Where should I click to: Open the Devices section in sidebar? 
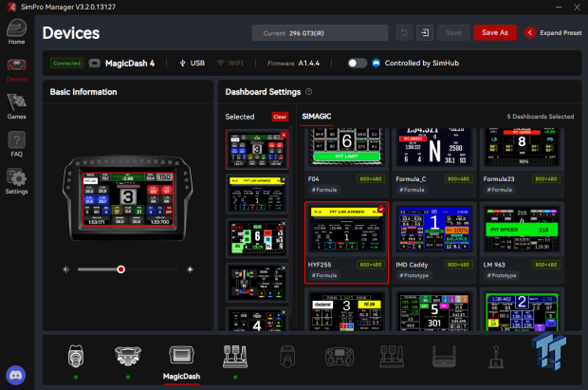click(x=16, y=70)
